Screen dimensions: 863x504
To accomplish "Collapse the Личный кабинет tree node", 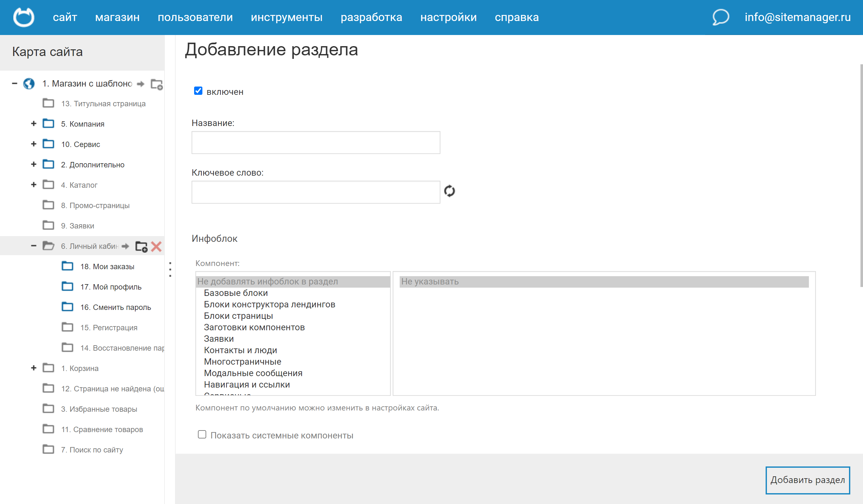I will pyautogui.click(x=33, y=246).
